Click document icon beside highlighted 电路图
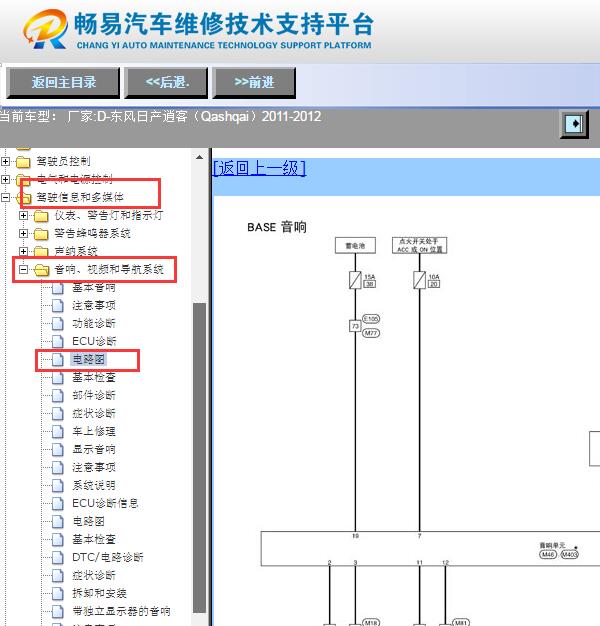 click(x=58, y=360)
